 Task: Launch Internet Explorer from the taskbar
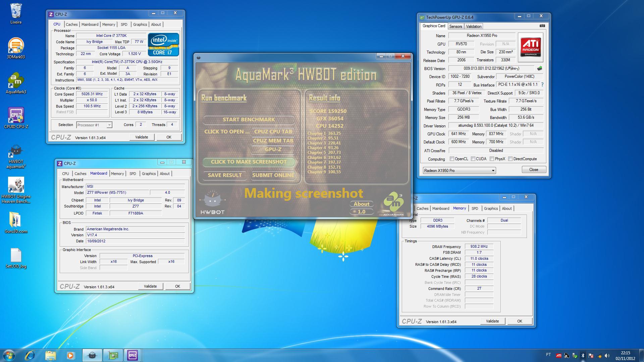click(x=30, y=355)
